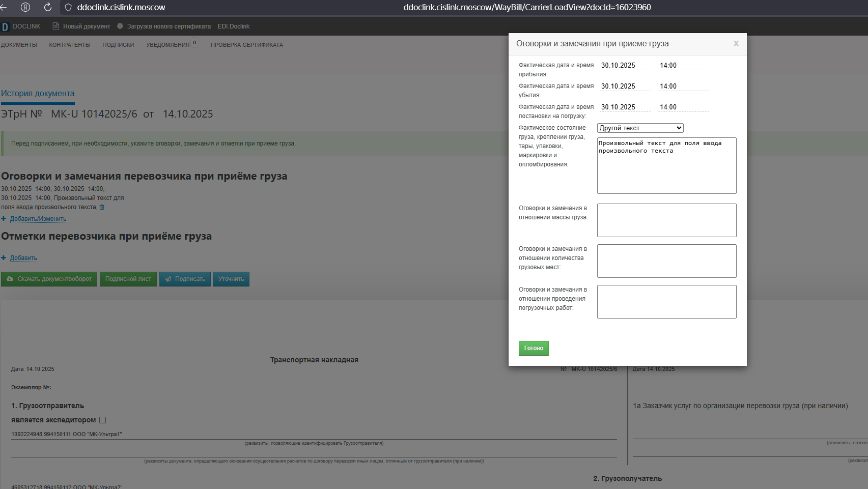Click the dialog title Оговорки и замечания при приеме груза
This screenshot has width=868, height=489.
pyautogui.click(x=593, y=44)
